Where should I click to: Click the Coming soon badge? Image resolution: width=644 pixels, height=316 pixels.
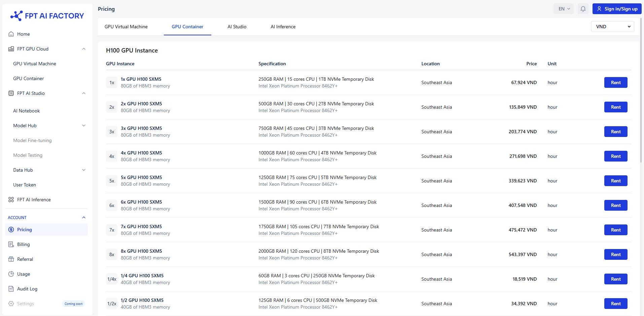click(73, 304)
